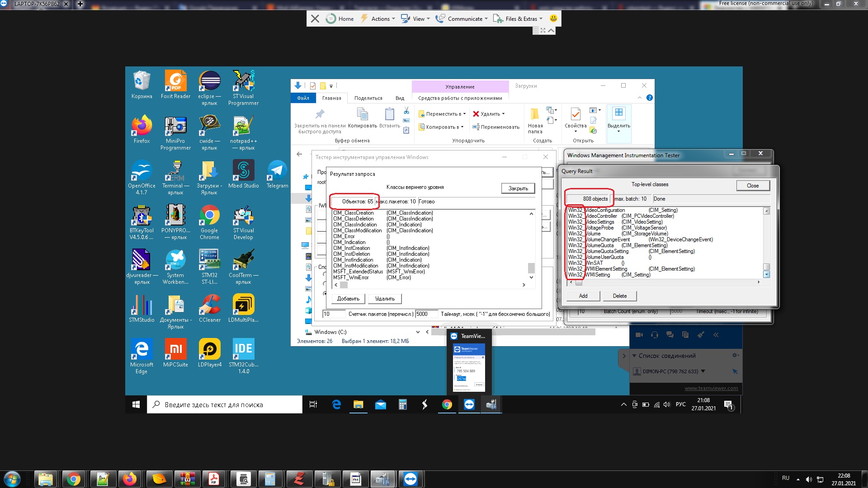The width and height of the screenshot is (868, 488).
Task: Launch the LDPlayer4 desktop shortcut
Action: pyautogui.click(x=209, y=353)
